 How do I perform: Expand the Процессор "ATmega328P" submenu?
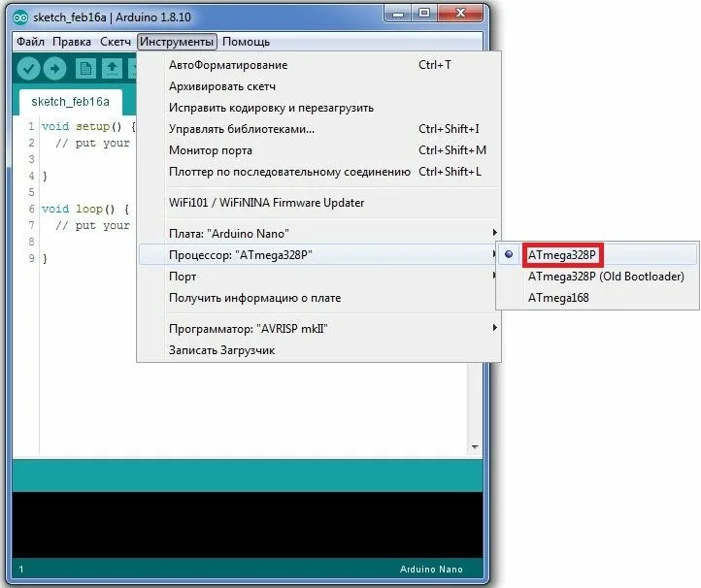[x=319, y=254]
